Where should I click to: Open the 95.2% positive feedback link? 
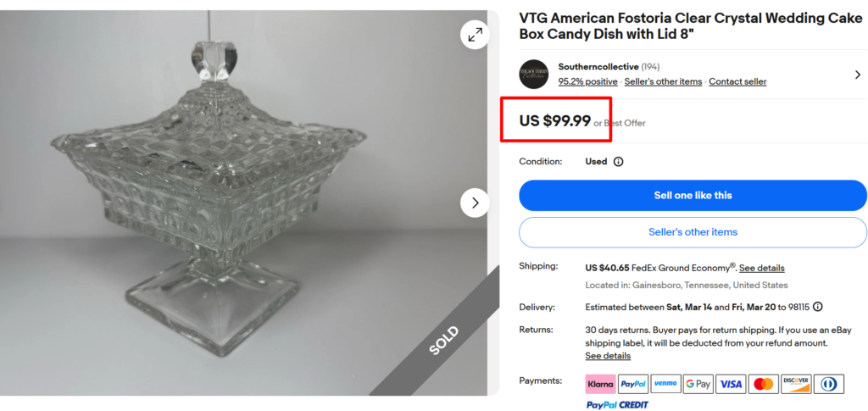587,81
